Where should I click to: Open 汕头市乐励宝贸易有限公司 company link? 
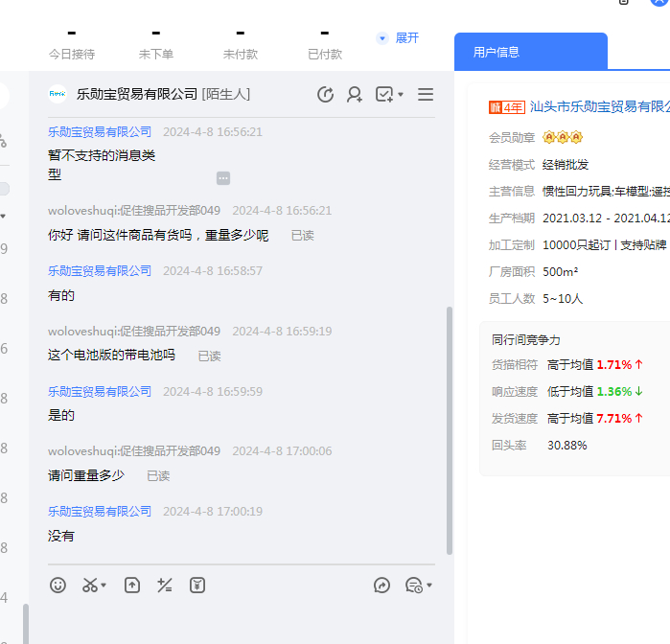pos(599,106)
